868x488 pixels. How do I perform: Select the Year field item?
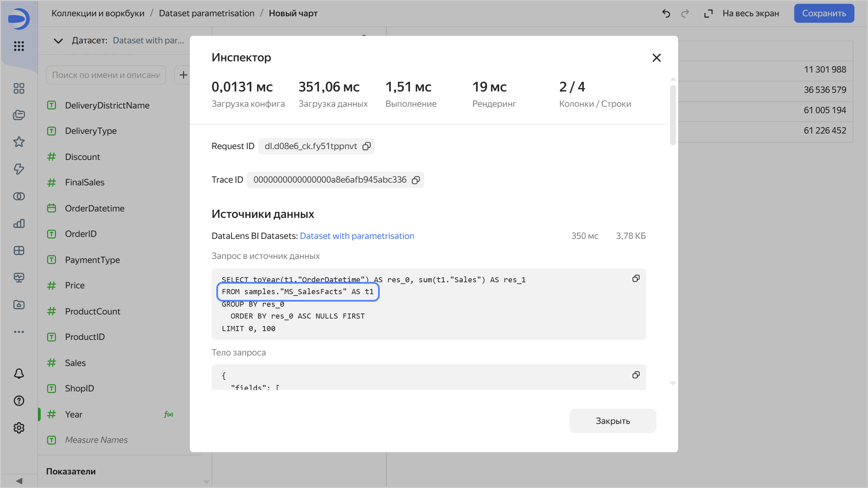point(74,414)
